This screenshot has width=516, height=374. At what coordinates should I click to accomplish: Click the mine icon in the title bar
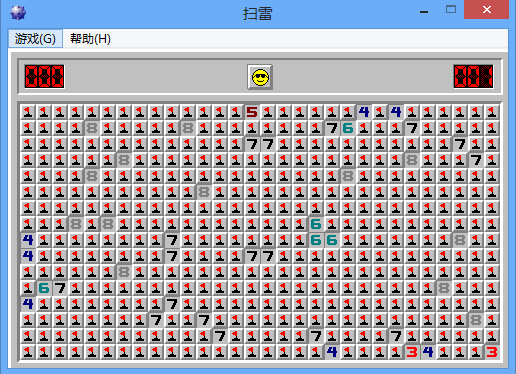(18, 13)
